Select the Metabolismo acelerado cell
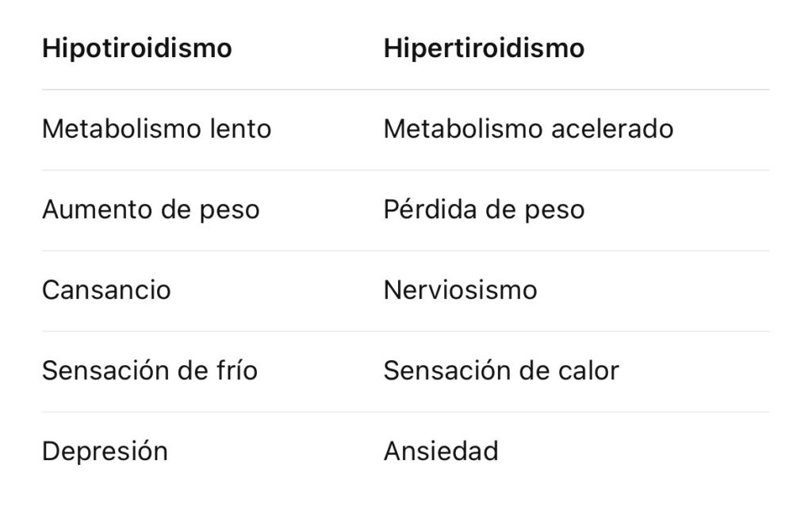This screenshot has height=507, width=812. pos(528,129)
